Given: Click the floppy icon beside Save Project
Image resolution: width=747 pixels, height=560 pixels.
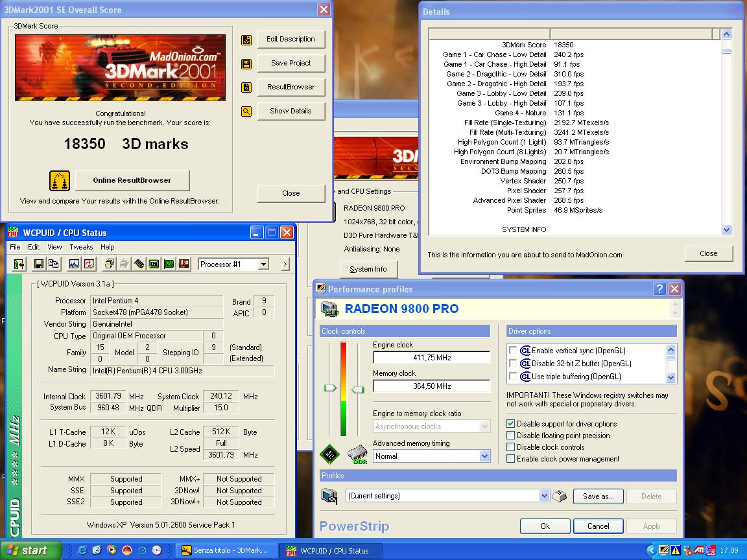Looking at the screenshot, I should tap(246, 64).
